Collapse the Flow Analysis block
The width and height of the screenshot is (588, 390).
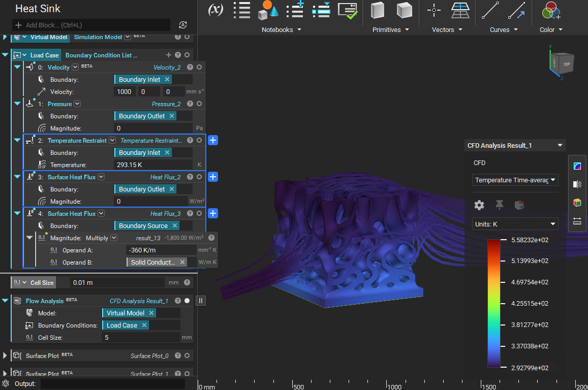(5, 301)
